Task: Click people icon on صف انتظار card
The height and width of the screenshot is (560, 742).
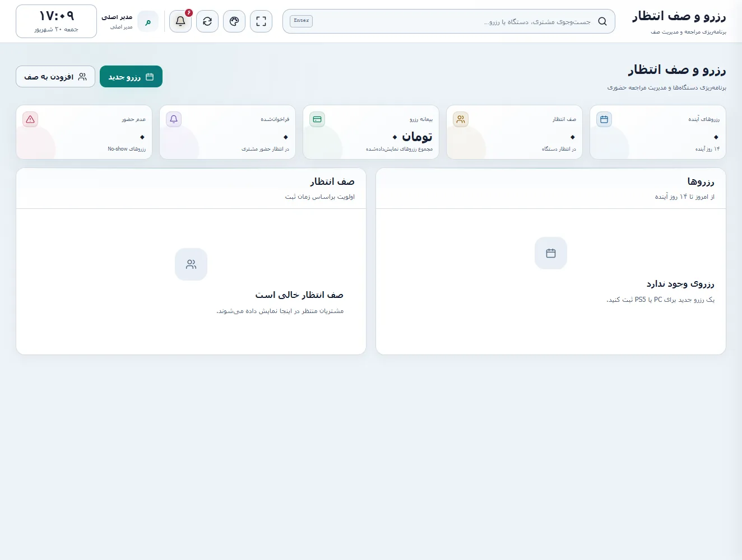Action: tap(461, 119)
